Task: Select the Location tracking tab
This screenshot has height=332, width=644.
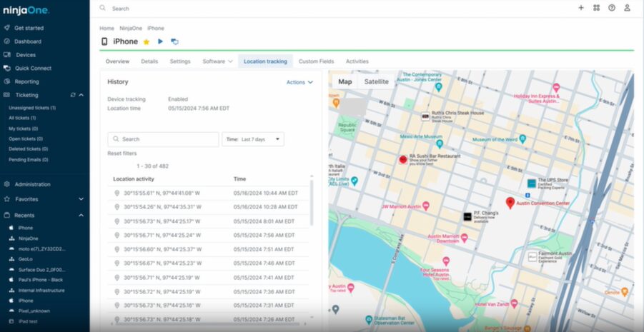Action: coord(265,61)
